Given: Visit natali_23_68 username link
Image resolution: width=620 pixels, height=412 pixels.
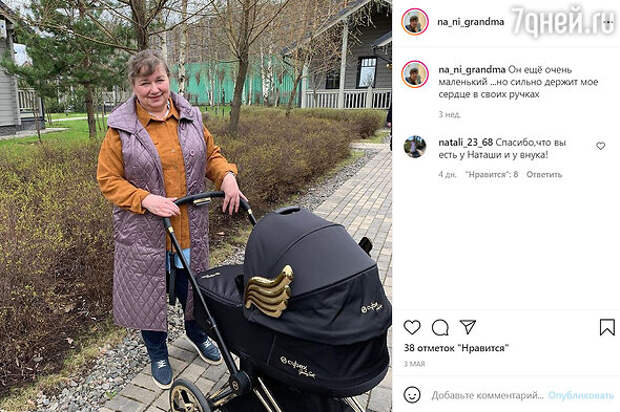Looking at the screenshot, I should point(465,142).
